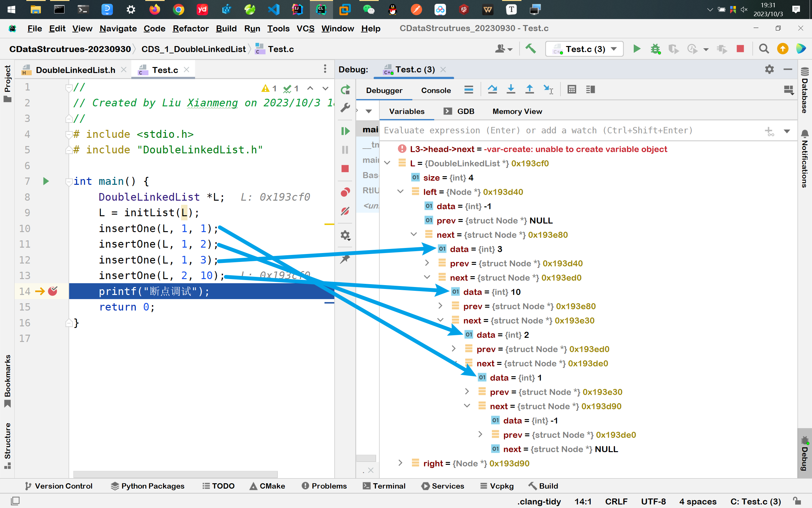
Task: Click the CRLF line separator status
Action: (616, 501)
